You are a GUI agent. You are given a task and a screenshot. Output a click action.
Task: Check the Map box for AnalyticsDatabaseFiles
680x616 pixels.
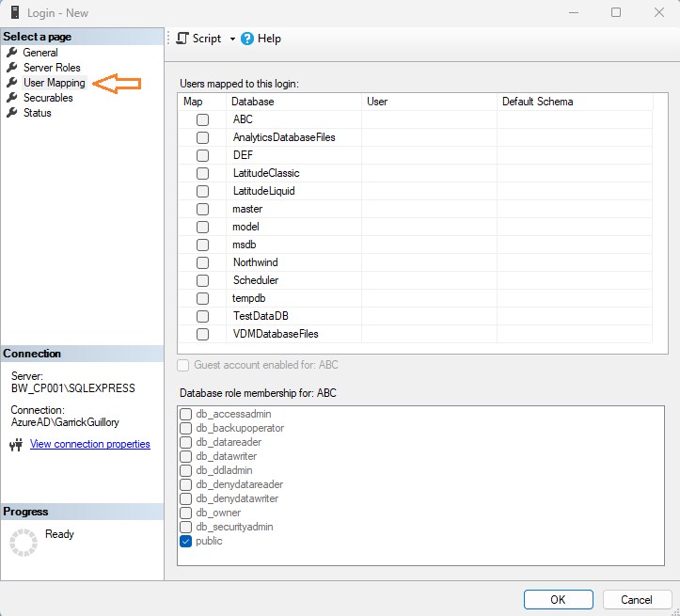202,137
